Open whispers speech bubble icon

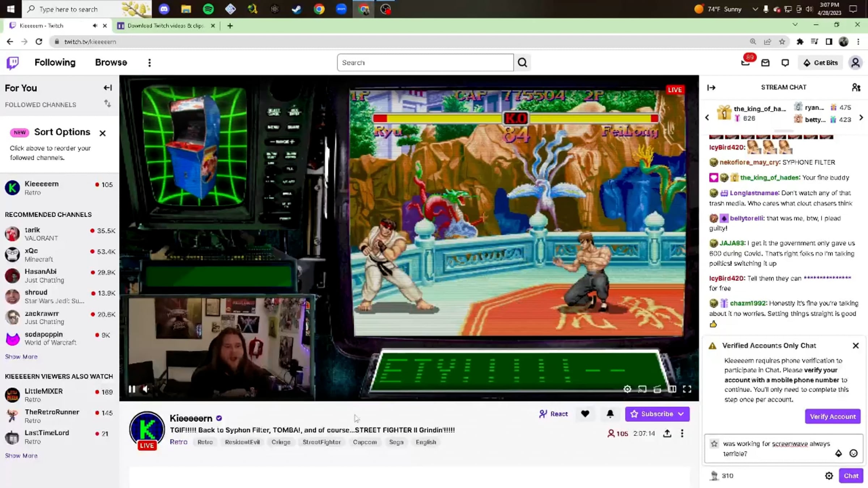point(785,63)
